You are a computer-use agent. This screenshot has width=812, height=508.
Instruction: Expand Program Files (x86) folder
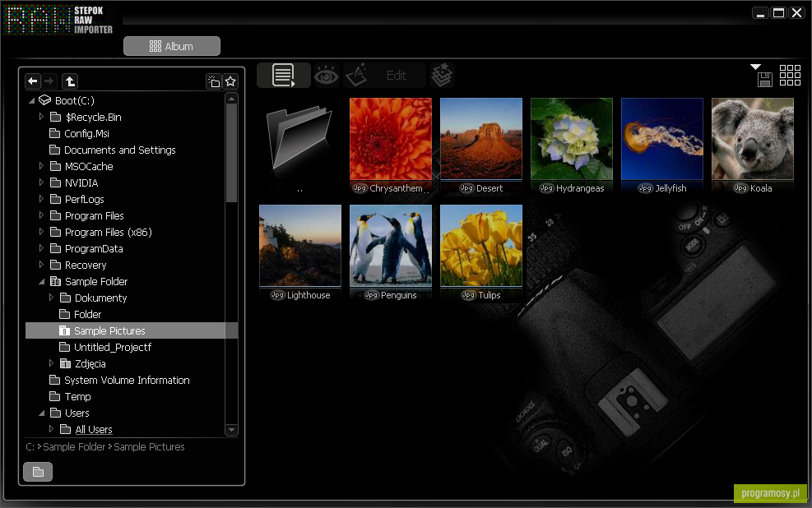(41, 232)
